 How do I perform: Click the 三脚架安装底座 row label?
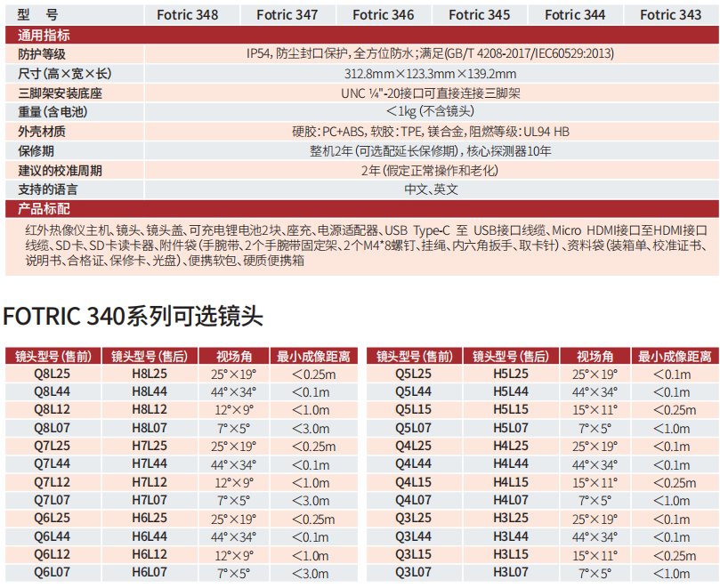click(x=61, y=93)
